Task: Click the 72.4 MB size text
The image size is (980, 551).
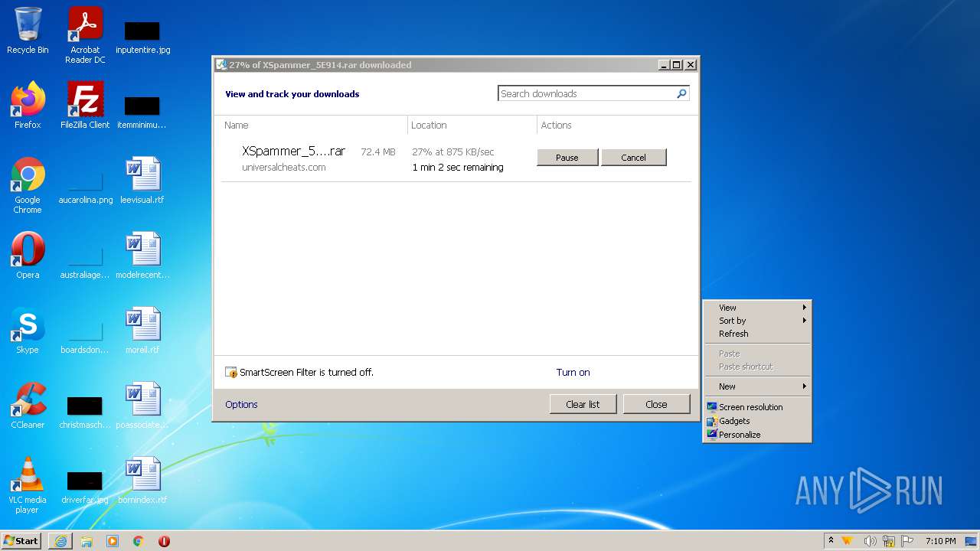Action: pos(378,152)
